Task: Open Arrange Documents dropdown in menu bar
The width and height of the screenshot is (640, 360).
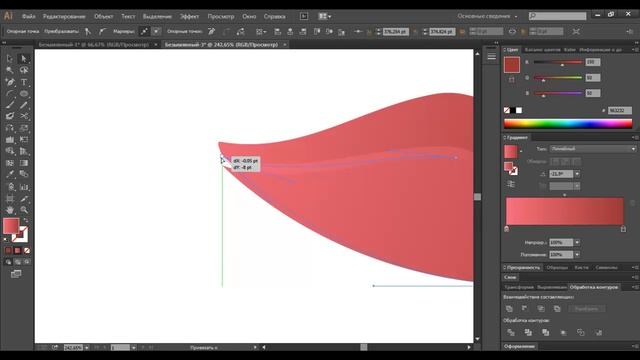Action: tap(325, 16)
